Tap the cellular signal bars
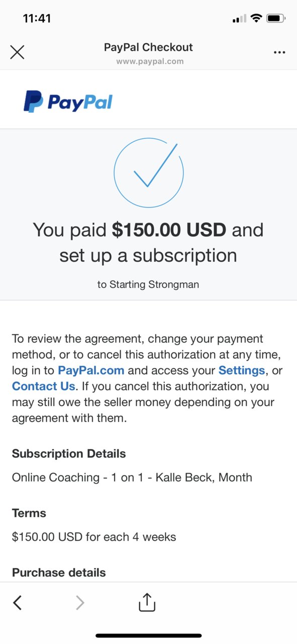 pos(239,19)
